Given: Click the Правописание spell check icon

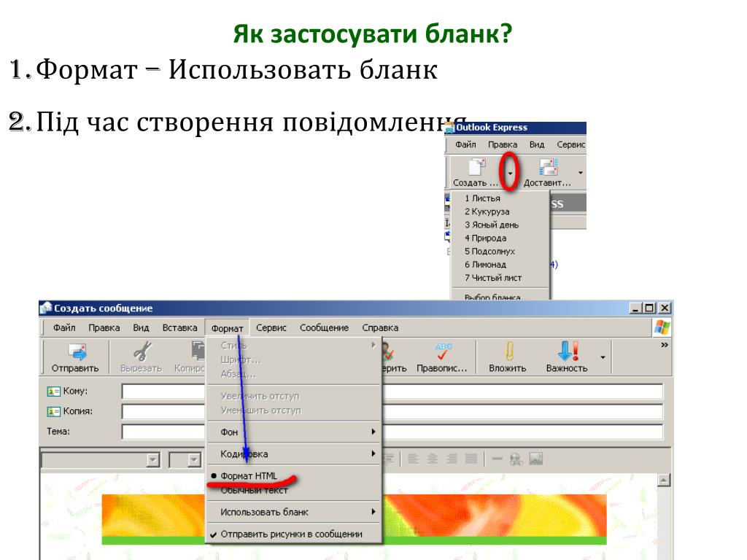Looking at the screenshot, I should point(443,352).
